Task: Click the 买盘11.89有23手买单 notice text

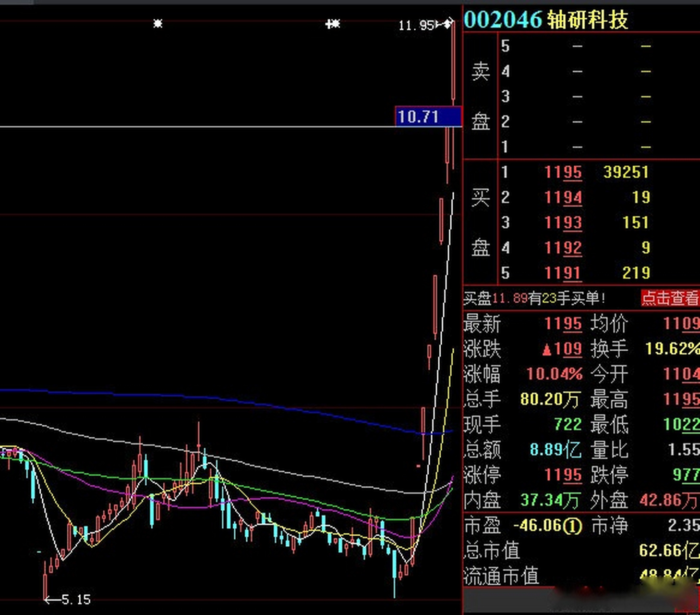Action: 534,298
